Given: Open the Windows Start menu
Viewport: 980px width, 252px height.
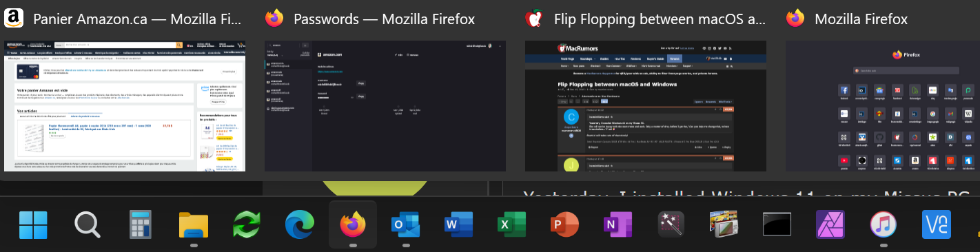Looking at the screenshot, I should [34, 224].
